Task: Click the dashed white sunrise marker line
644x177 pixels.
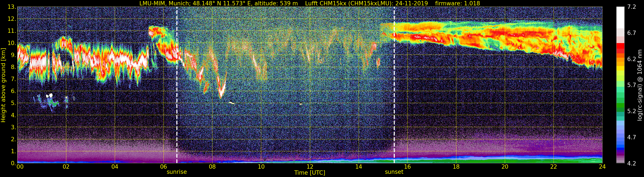Action: tap(177, 85)
